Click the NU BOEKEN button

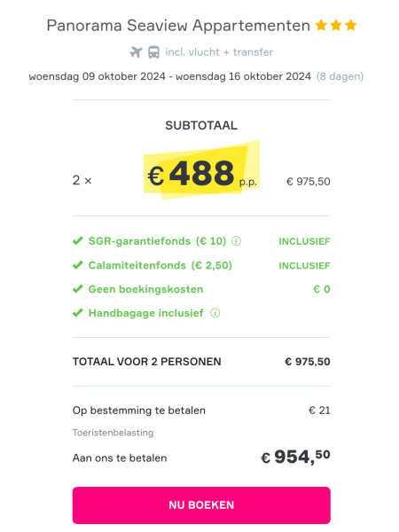201,505
